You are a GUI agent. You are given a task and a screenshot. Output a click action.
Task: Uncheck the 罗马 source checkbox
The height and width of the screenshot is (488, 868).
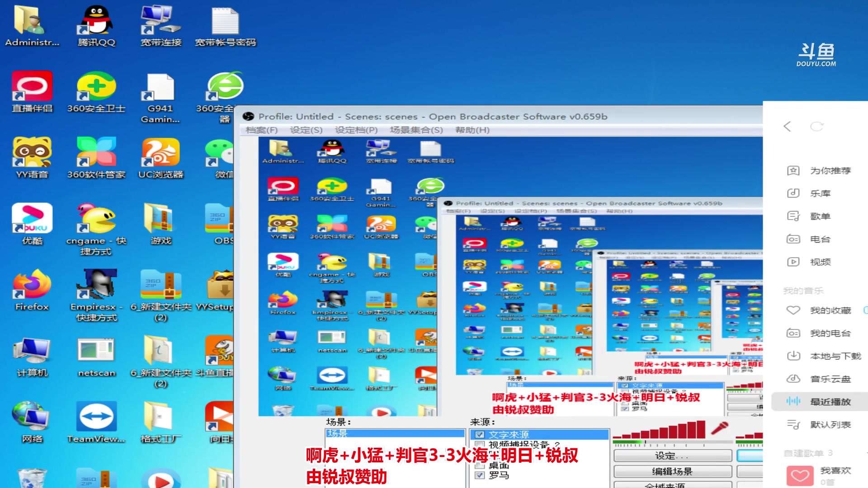(x=480, y=475)
